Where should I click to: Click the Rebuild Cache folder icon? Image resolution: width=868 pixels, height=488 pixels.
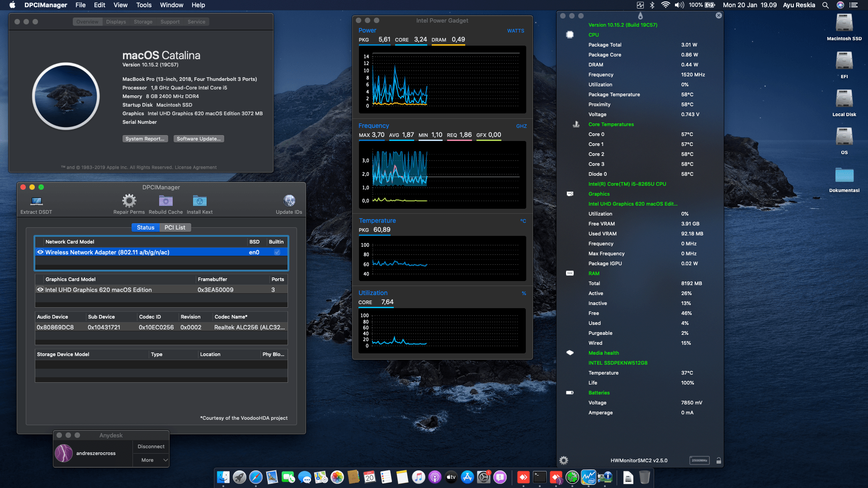click(165, 201)
